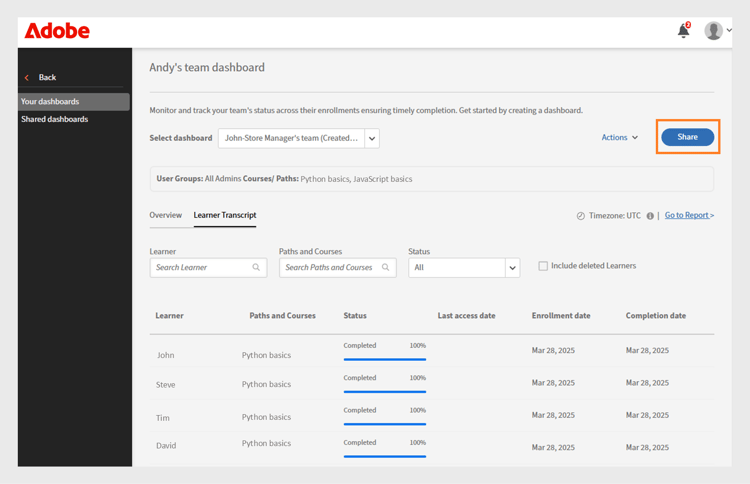Image resolution: width=750 pixels, height=484 pixels.
Task: Enable Include deleted Learners checkbox
Action: tap(543, 266)
